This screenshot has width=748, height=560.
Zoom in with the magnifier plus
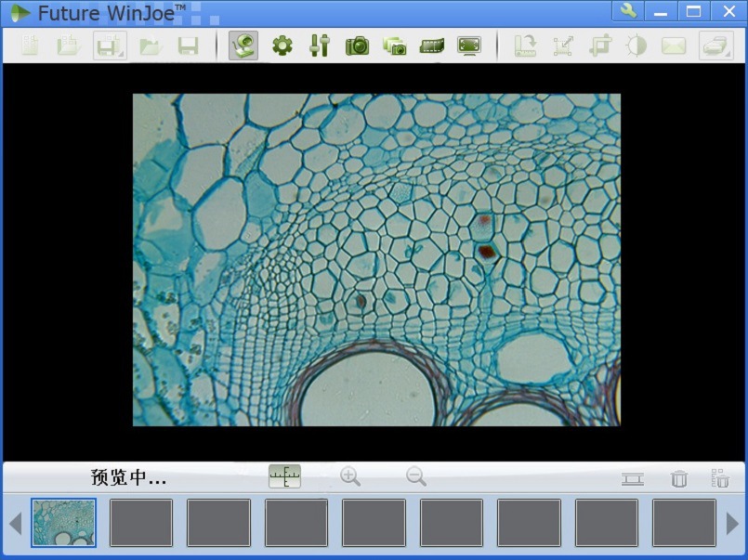click(350, 477)
